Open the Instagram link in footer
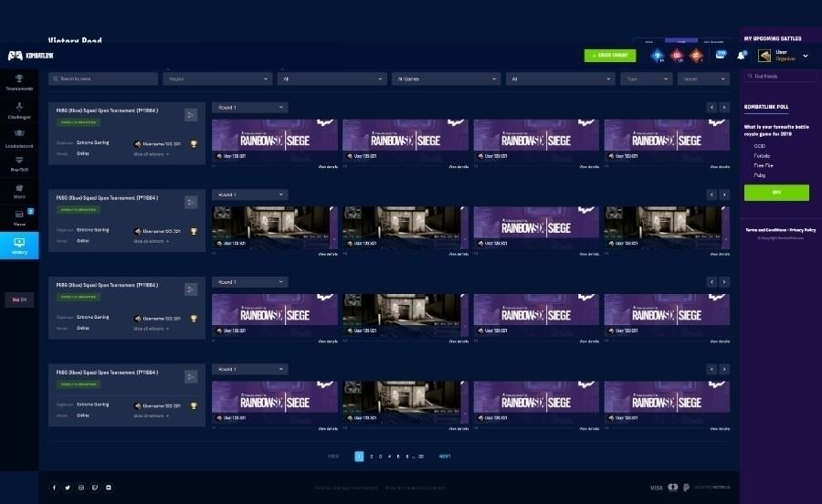This screenshot has width=822, height=504. pyautogui.click(x=81, y=488)
